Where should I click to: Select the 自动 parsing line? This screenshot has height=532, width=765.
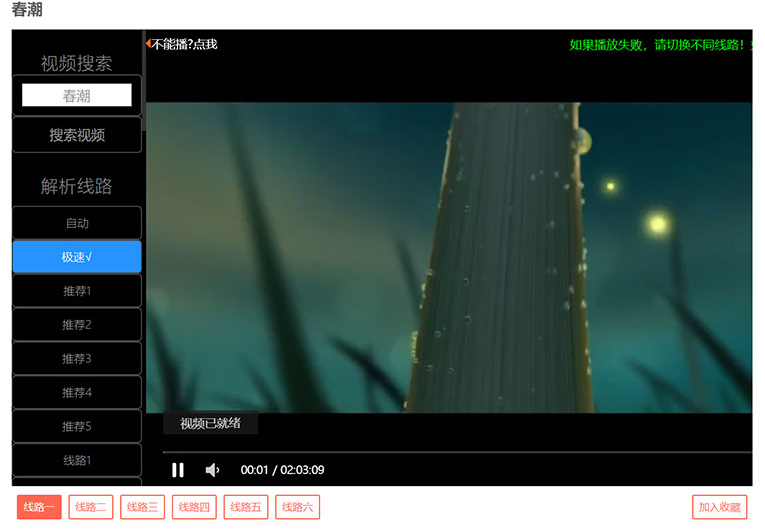(x=77, y=223)
